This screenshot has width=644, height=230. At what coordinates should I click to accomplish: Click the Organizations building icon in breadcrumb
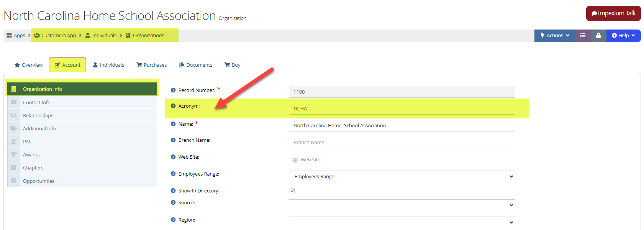pos(128,35)
